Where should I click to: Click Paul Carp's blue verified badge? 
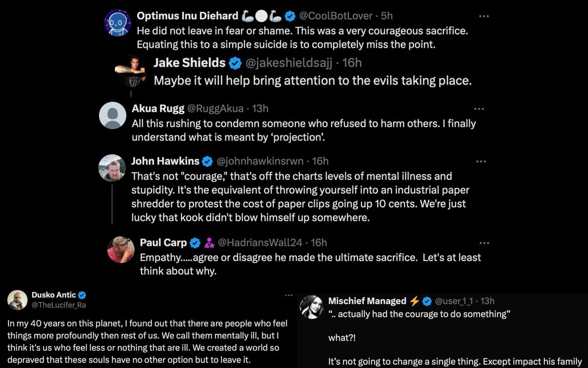(x=195, y=242)
